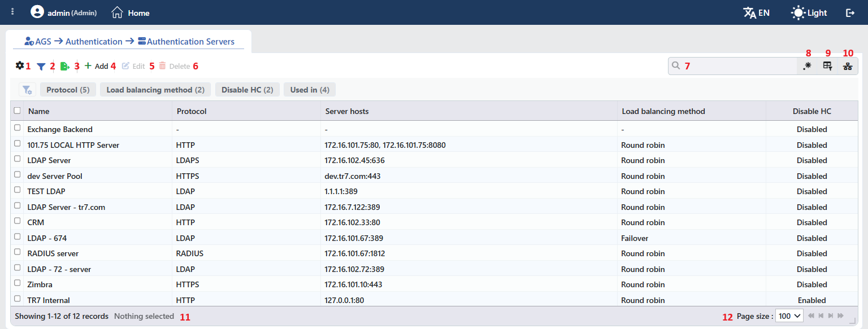Select the Authentication Servers tab
Screen dimensions: 868x329
click(190, 42)
